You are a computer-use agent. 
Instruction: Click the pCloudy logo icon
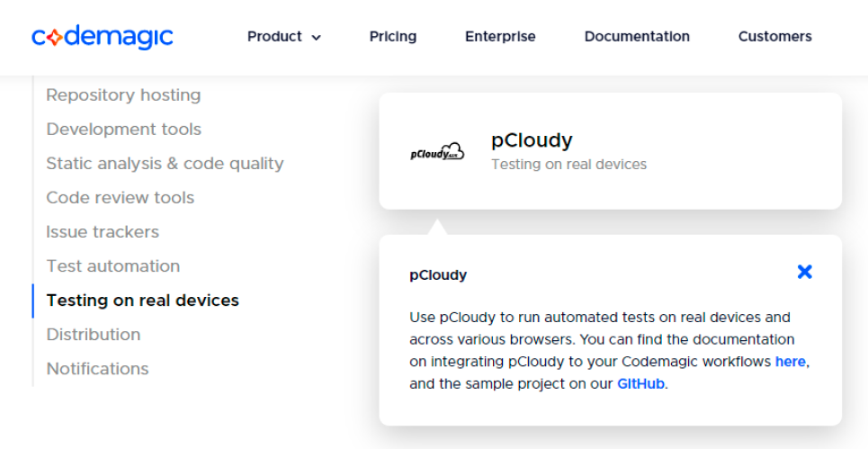click(437, 152)
